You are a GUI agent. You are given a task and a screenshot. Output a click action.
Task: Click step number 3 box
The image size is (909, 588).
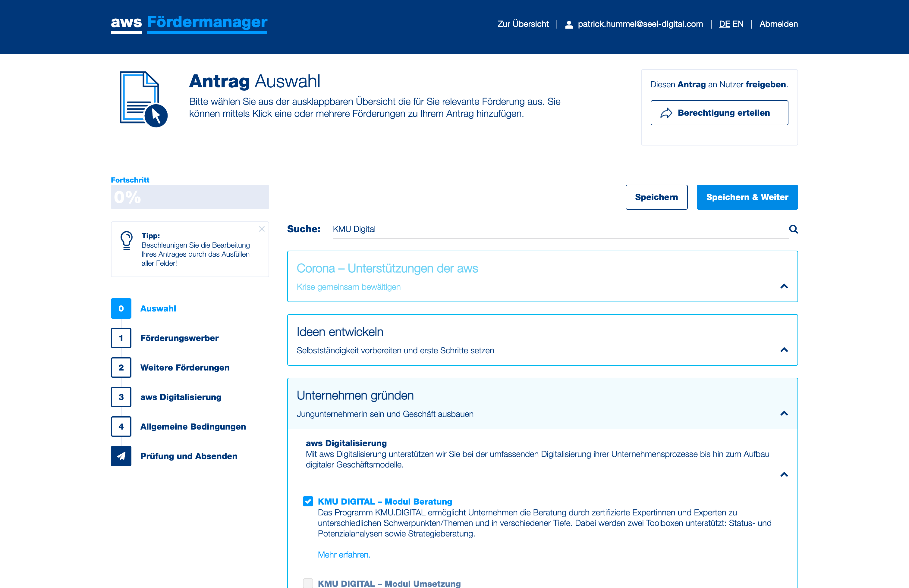(x=121, y=397)
